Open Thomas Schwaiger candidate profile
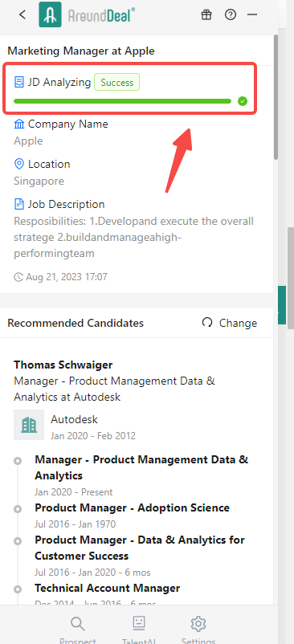This screenshot has height=644, width=294. tap(63, 365)
